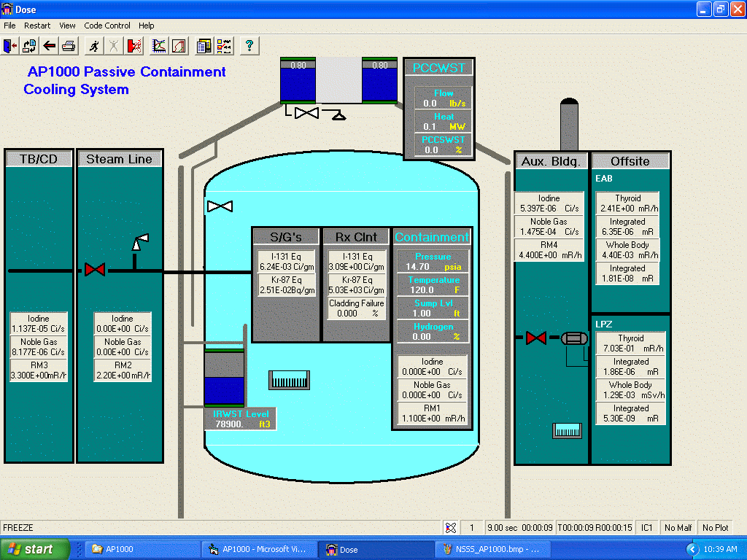The width and height of the screenshot is (747, 560).
Task: Click the Rx Clnt panel header
Action: tap(356, 237)
